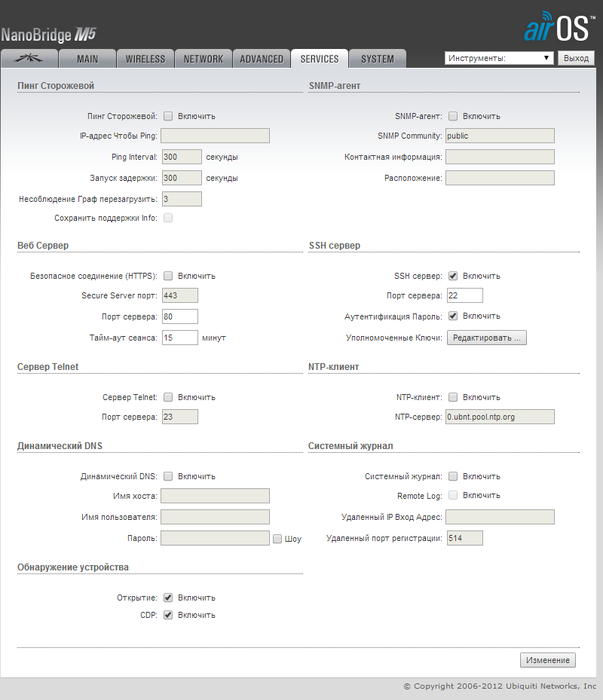Toggle the Сохранить поддержки Info checkbox
603x700 pixels.
[x=168, y=218]
